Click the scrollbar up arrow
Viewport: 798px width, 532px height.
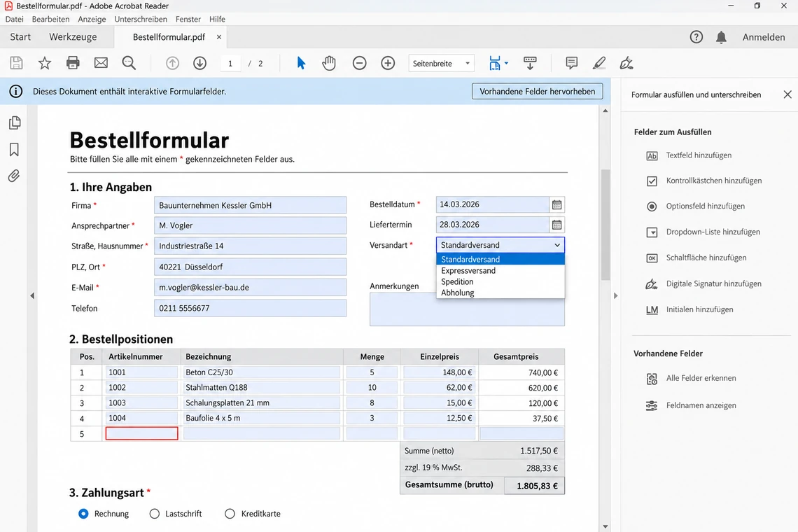coord(605,111)
